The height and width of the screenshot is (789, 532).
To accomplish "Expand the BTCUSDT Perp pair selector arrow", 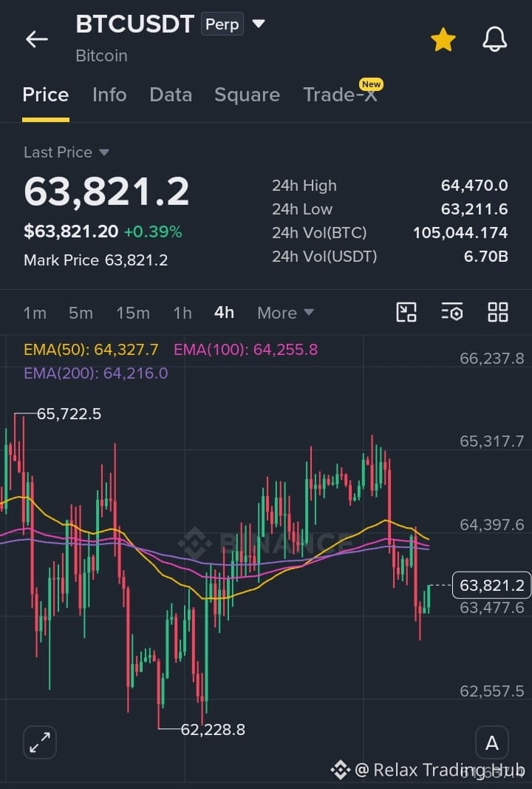I will [x=259, y=24].
